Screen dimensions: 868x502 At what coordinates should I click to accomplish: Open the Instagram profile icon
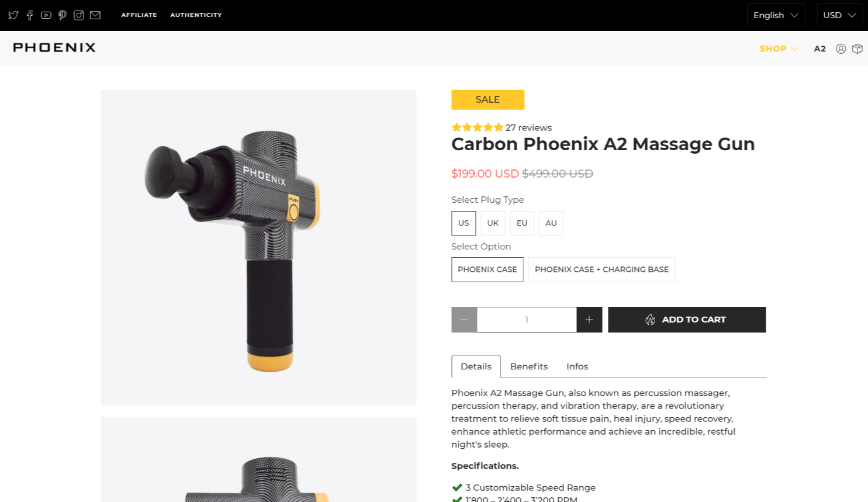click(x=79, y=15)
